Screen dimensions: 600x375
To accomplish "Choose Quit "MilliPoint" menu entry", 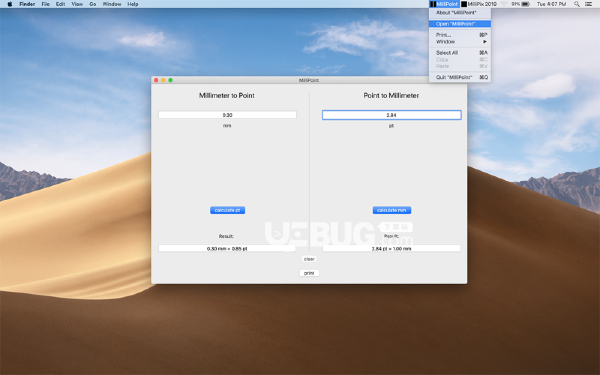I will click(460, 77).
